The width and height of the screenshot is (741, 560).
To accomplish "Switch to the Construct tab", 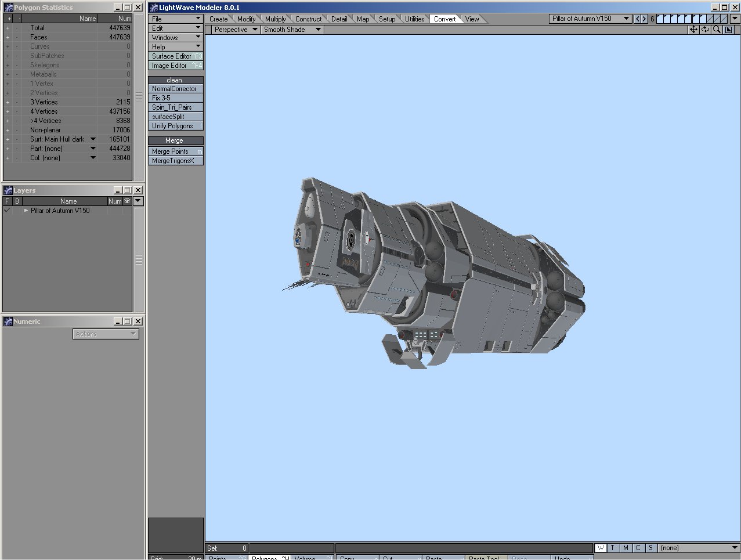I will tap(308, 19).
